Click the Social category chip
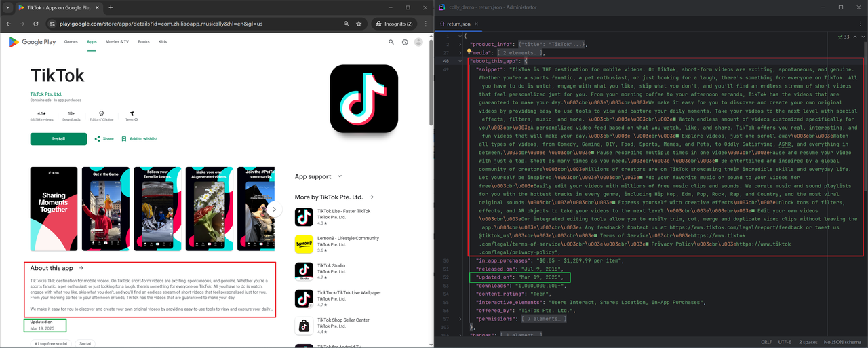This screenshot has width=868, height=348. click(85, 344)
